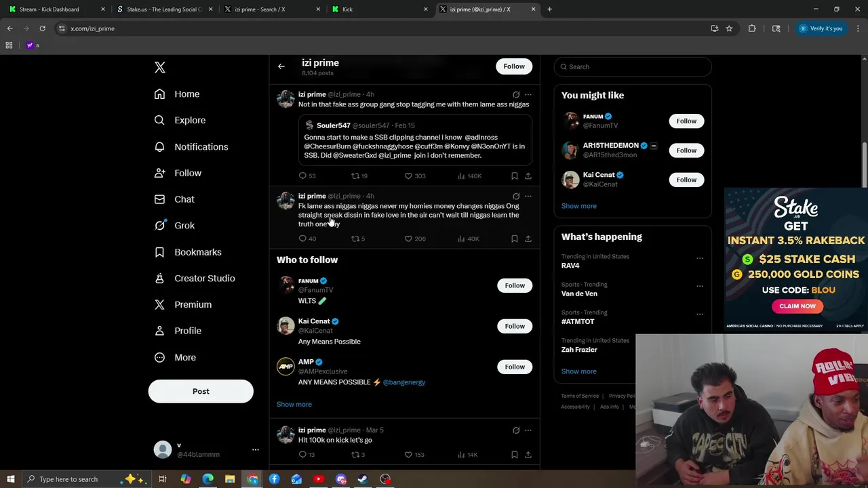Open options for RAV4 trend

tap(700, 258)
